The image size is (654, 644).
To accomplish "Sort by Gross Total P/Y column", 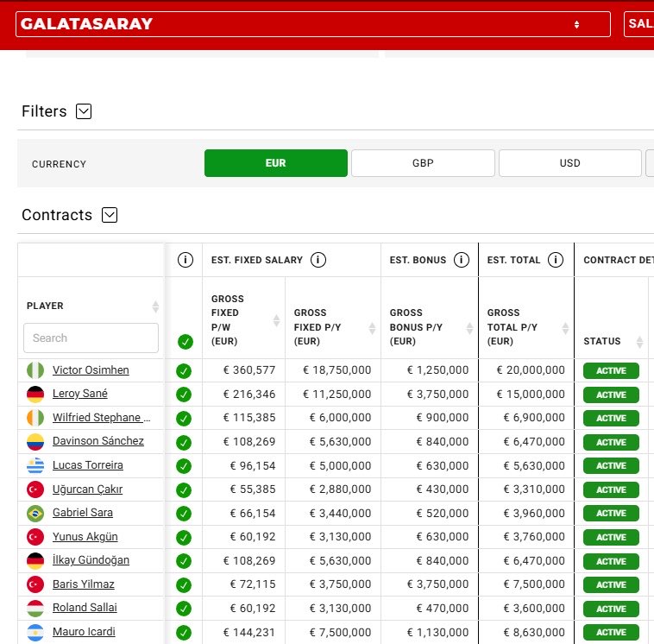I will (565, 328).
